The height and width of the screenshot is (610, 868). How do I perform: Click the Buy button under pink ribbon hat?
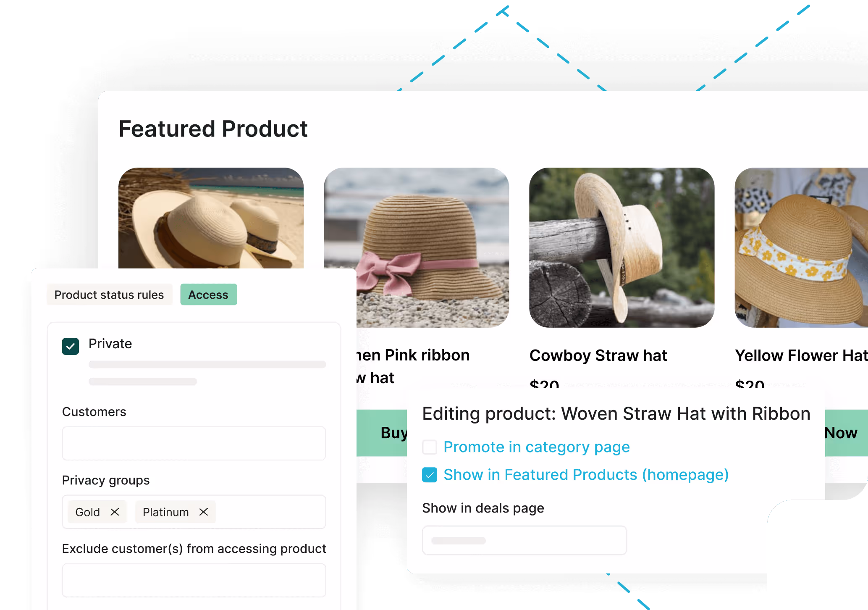pyautogui.click(x=382, y=433)
